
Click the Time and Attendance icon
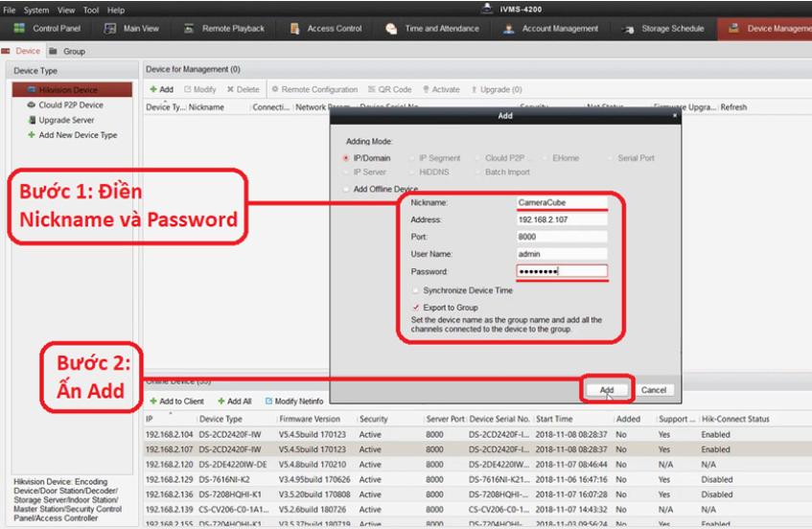391,29
